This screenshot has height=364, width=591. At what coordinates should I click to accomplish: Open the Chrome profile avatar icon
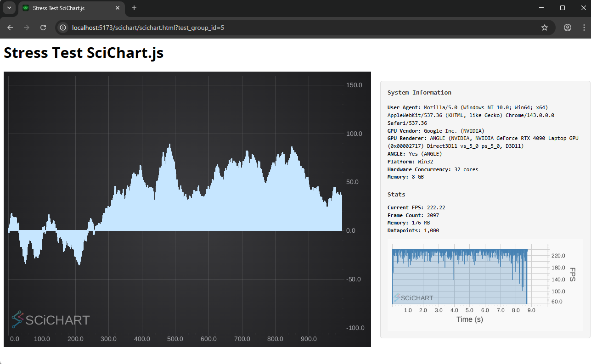click(x=568, y=28)
